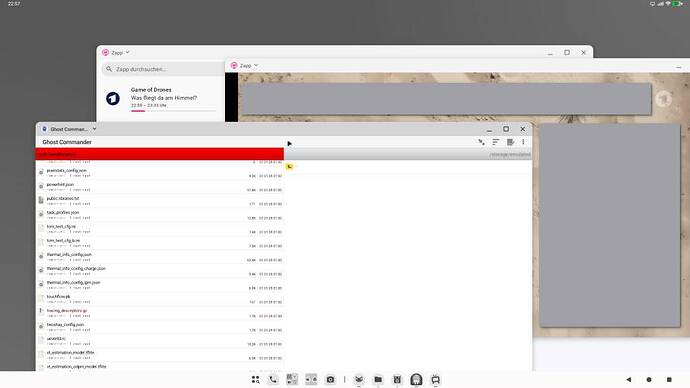The image size is (690, 388).
Task: Open the butterfly app icon in taskbar
Action: pos(359,380)
